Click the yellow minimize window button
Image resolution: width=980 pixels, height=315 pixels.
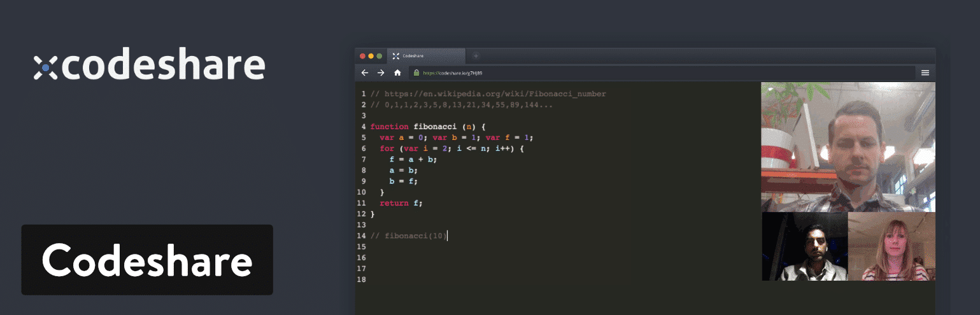pos(371,56)
